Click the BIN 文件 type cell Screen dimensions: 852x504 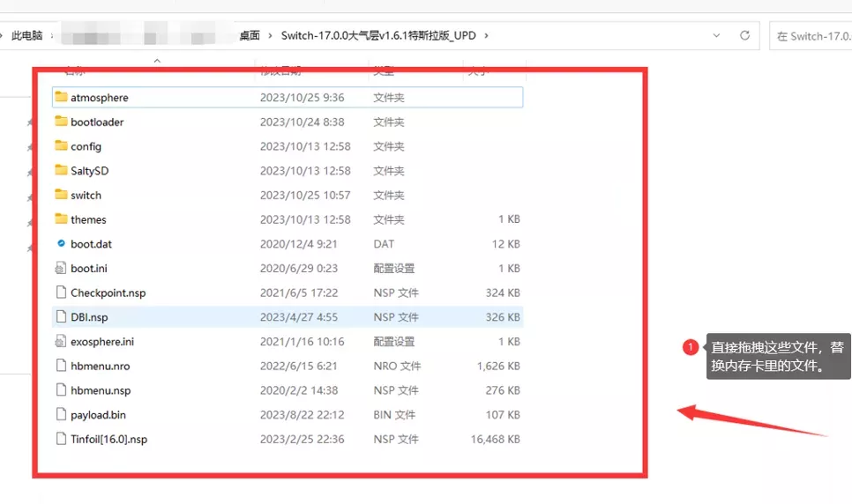coord(394,416)
